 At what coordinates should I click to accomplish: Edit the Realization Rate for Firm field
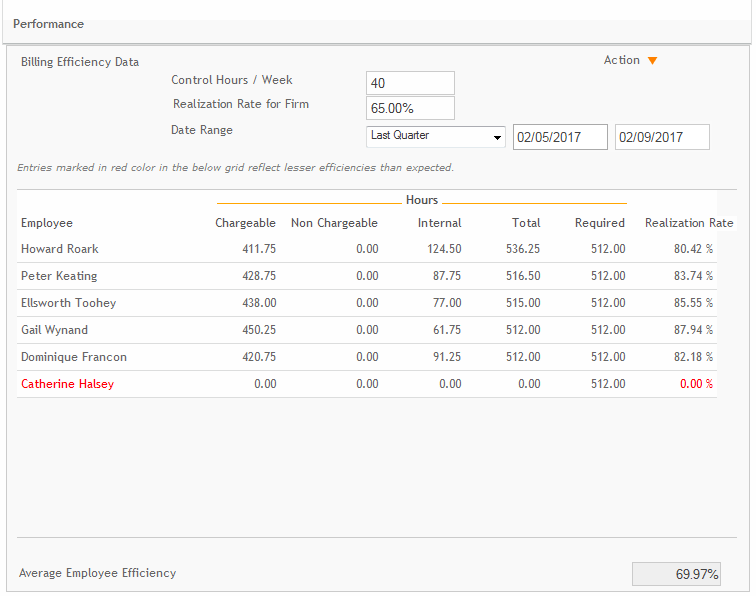410,108
